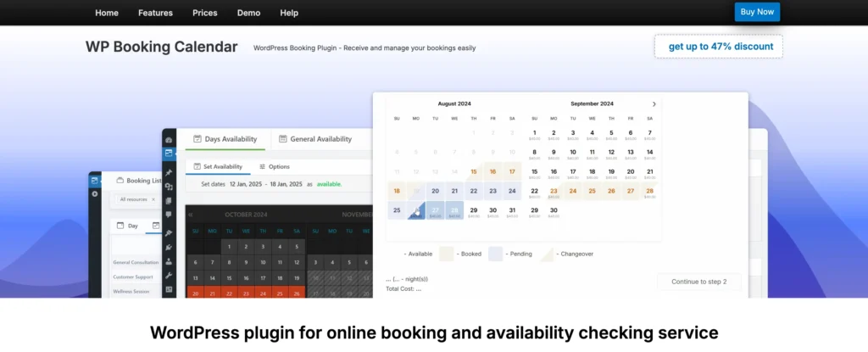Open the Users person icon in dark sidebar

169,261
